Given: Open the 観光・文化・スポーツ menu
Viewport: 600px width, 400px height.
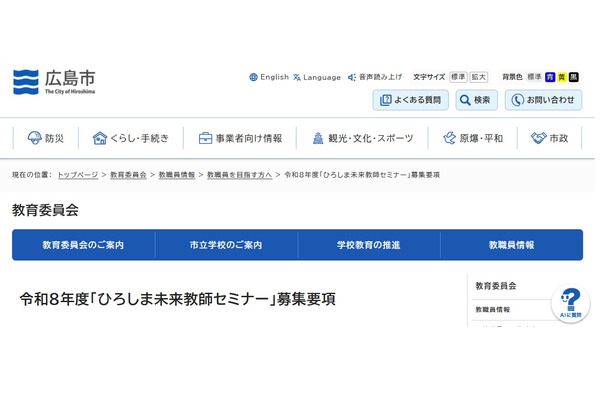Looking at the screenshot, I should (362, 138).
